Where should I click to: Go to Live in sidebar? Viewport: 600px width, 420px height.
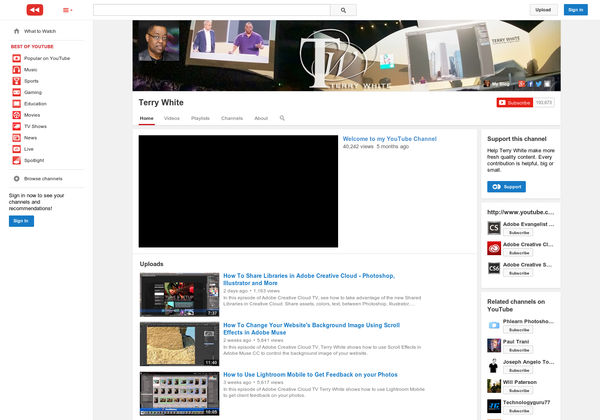29,149
